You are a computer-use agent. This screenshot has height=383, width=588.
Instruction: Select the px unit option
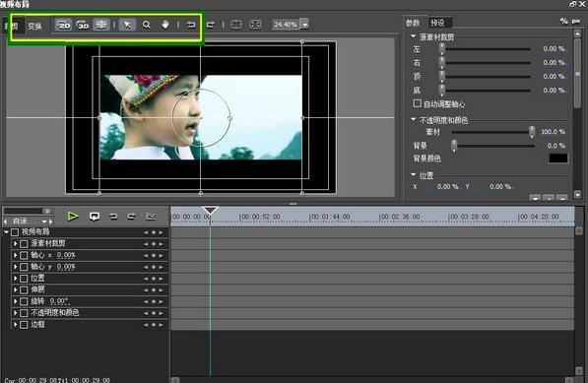[x=576, y=22]
